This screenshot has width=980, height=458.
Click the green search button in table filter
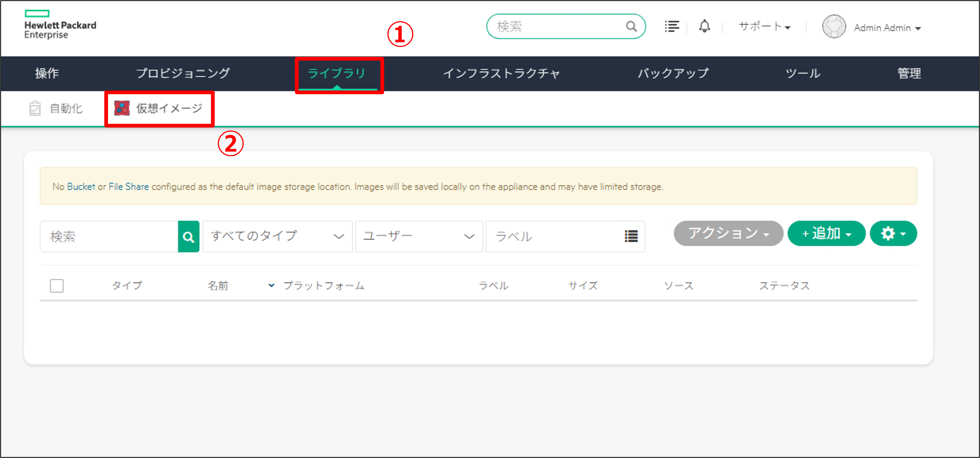188,237
